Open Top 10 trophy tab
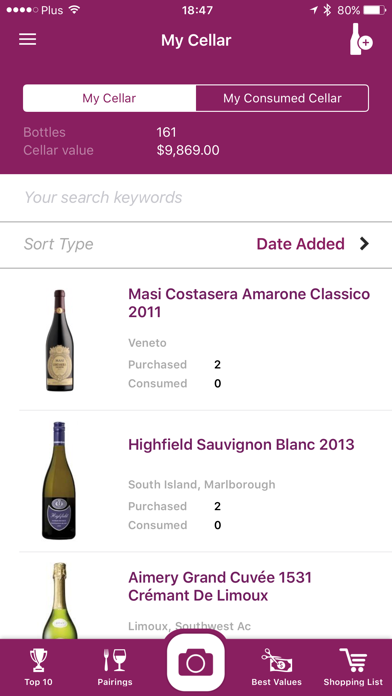 click(x=38, y=666)
